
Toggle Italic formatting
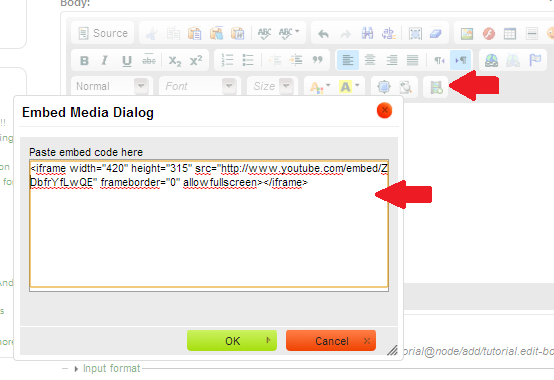[105, 60]
